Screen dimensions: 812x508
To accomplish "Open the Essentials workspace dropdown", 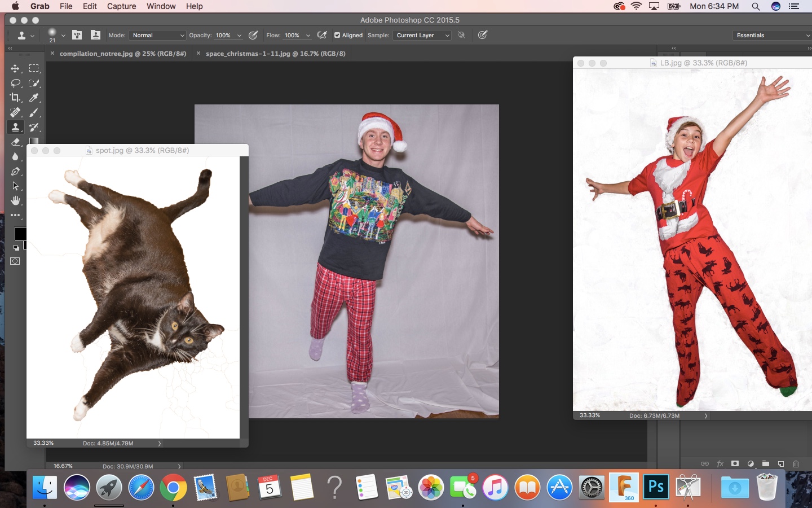I will (772, 35).
